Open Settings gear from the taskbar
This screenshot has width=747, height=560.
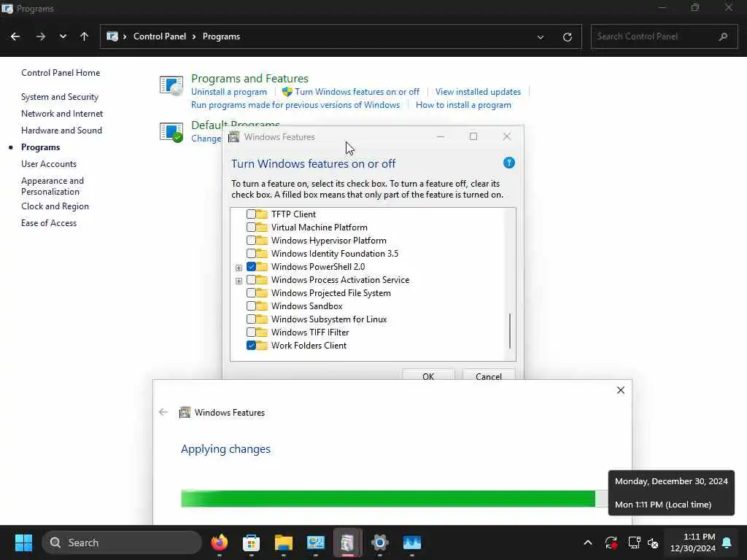click(x=379, y=542)
